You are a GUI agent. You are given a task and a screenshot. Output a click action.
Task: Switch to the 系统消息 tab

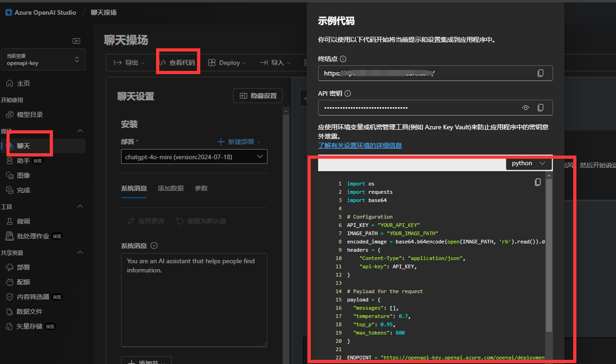tap(134, 188)
